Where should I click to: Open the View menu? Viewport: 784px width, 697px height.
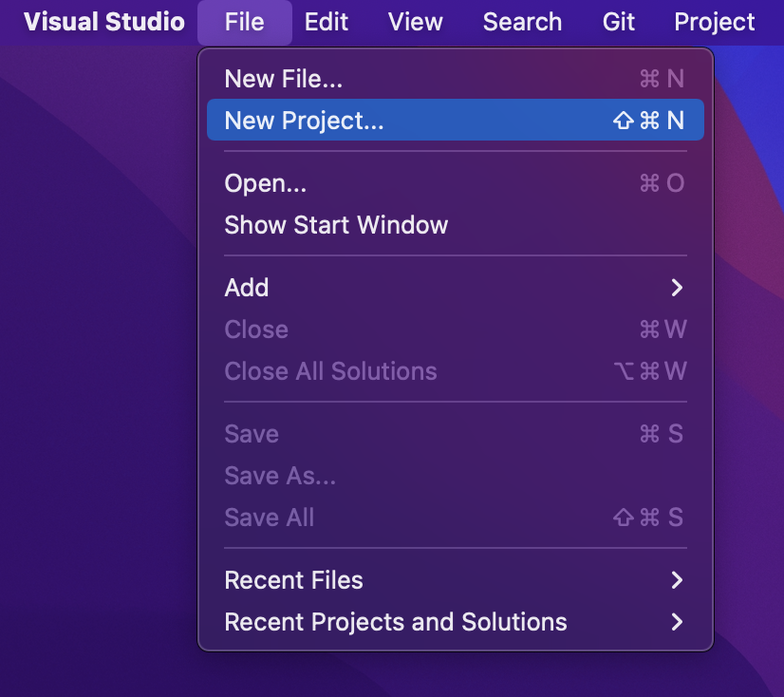[x=415, y=21]
